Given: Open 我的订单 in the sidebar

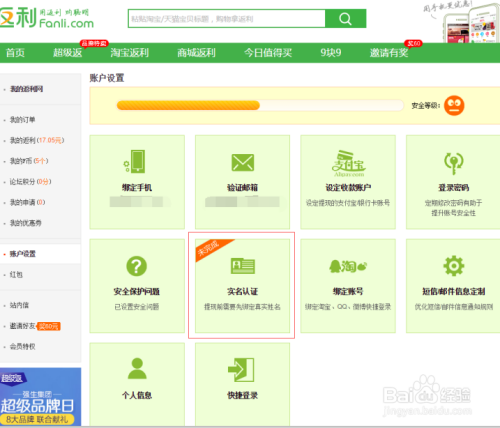Looking at the screenshot, I should coord(22,120).
